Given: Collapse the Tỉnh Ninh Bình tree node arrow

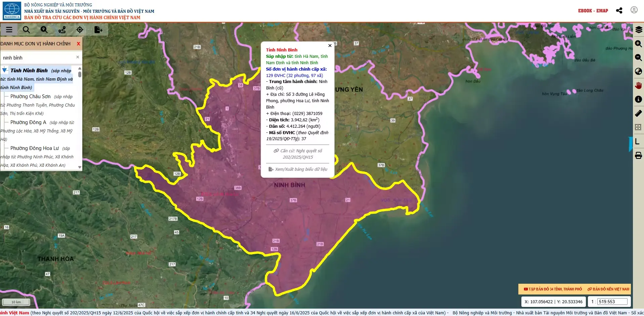Looking at the screenshot, I should pyautogui.click(x=5, y=70).
